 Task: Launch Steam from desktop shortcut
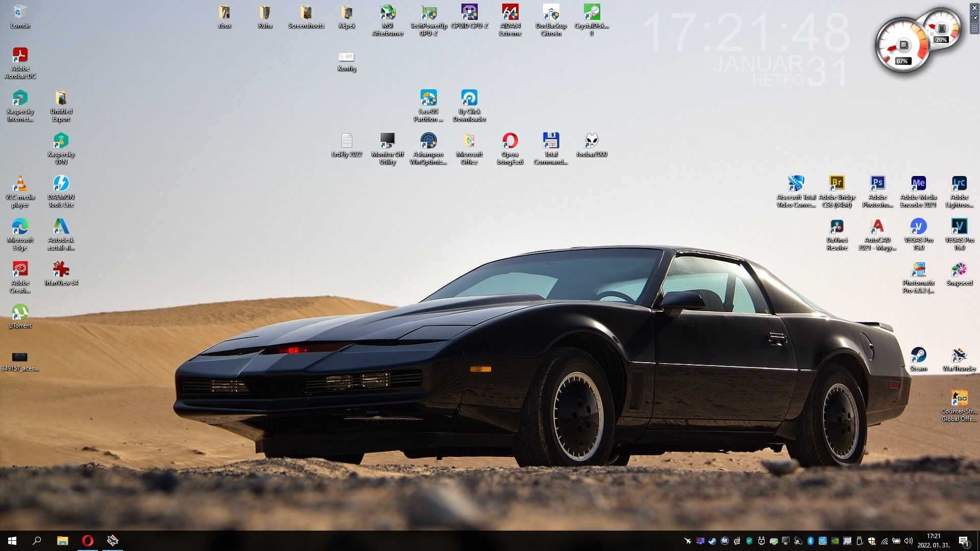click(x=918, y=359)
